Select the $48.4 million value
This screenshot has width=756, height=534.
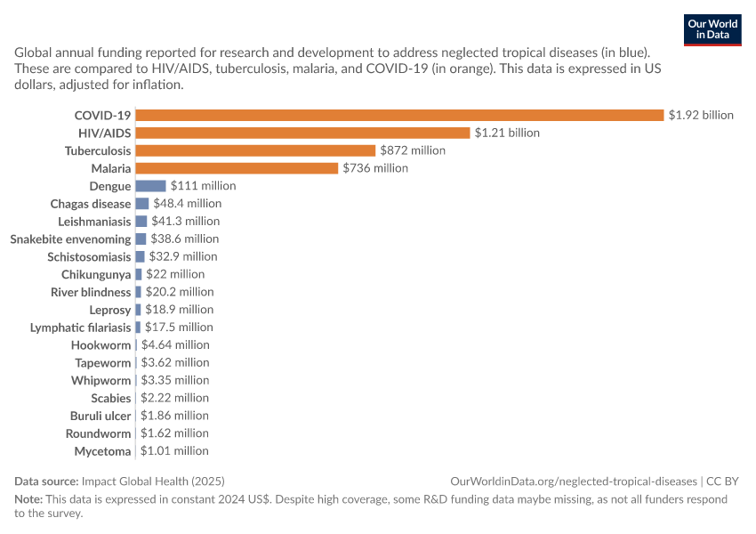[x=188, y=204]
